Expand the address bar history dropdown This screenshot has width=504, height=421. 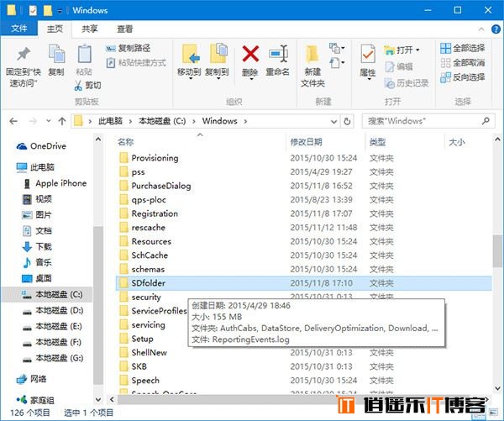(334, 122)
